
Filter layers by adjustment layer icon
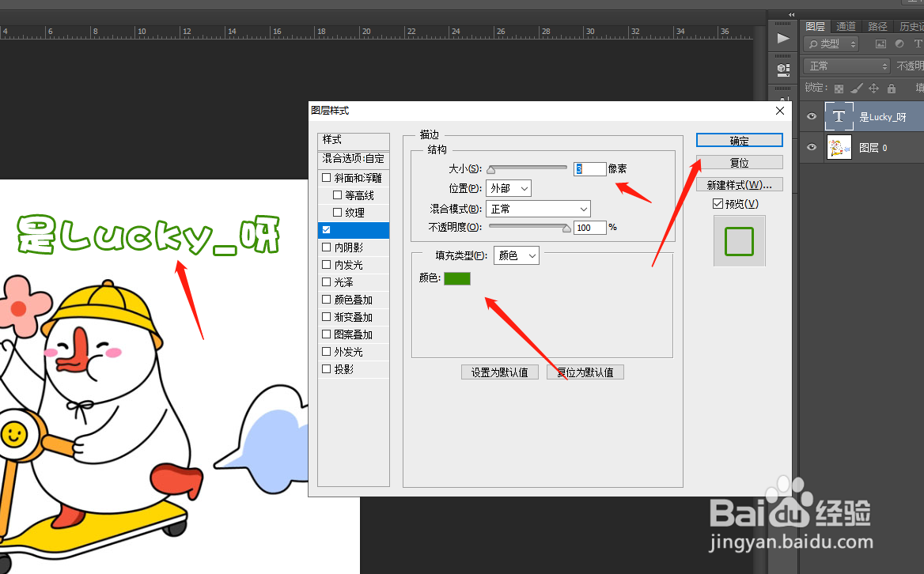pos(899,43)
